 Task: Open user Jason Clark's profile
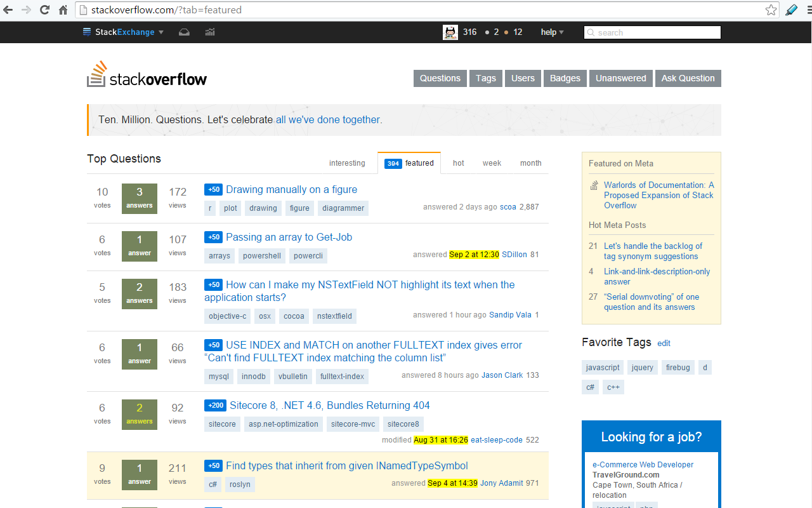(502, 375)
